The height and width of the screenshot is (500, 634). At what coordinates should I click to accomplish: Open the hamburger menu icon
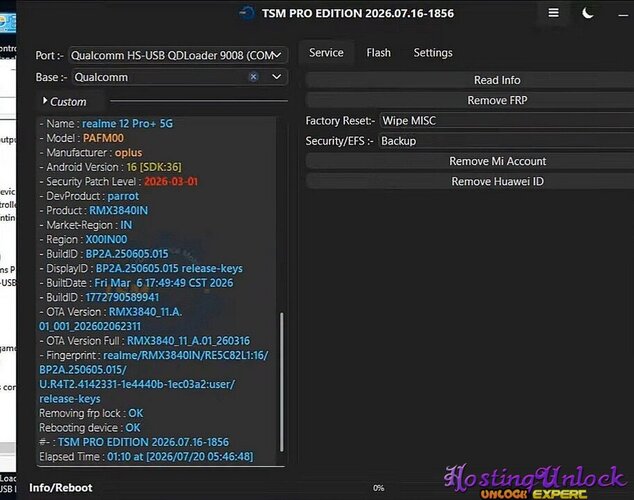tap(554, 13)
